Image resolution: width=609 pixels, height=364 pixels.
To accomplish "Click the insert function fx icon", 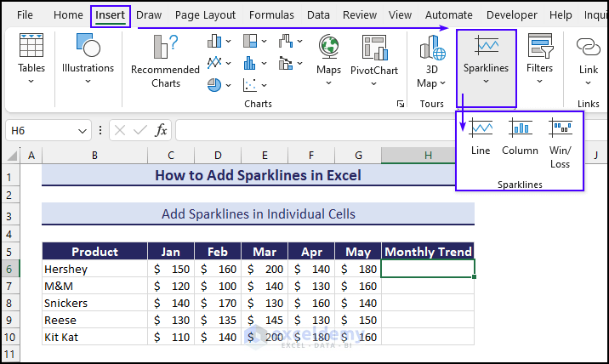I will click(x=161, y=130).
